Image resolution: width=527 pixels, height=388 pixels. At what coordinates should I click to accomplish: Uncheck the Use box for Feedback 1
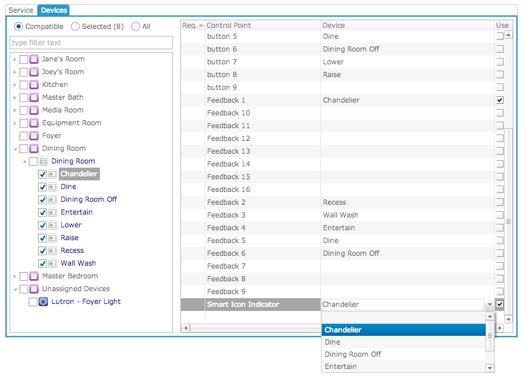click(500, 100)
